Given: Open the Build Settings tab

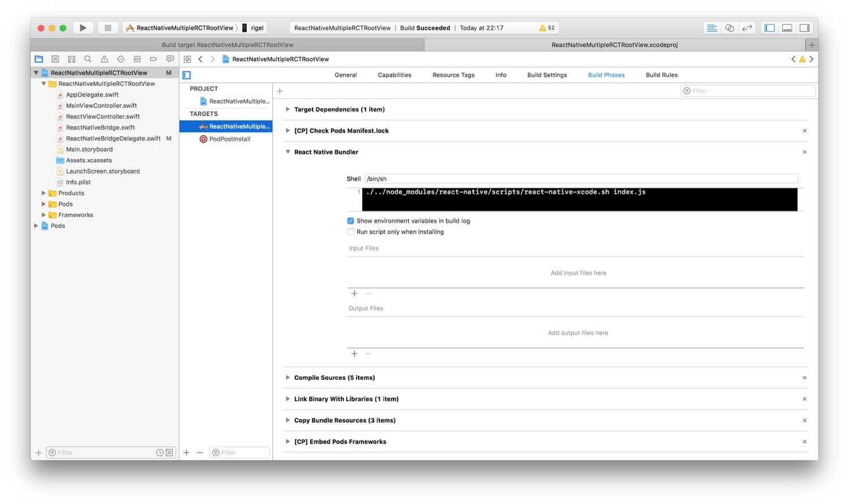Looking at the screenshot, I should [547, 75].
